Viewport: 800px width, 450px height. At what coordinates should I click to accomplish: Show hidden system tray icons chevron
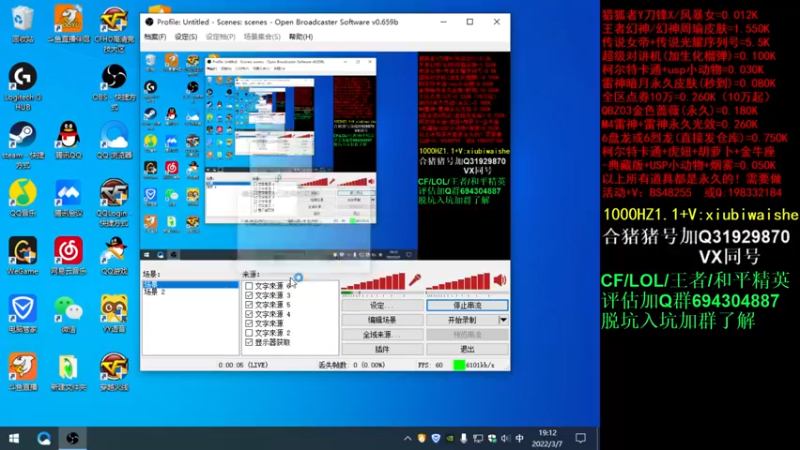(x=407, y=438)
